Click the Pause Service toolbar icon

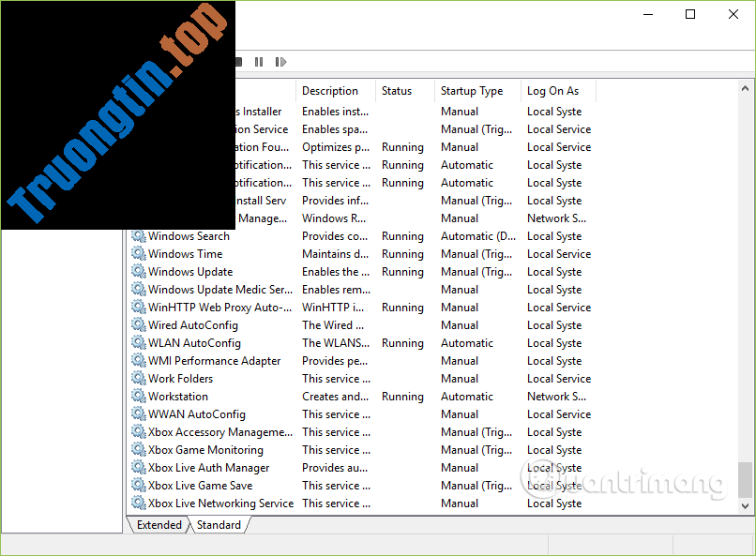point(259,62)
